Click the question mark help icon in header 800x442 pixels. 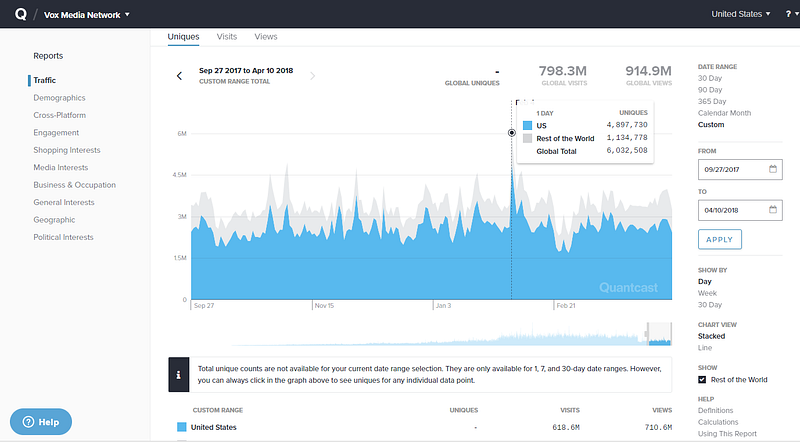click(x=788, y=14)
